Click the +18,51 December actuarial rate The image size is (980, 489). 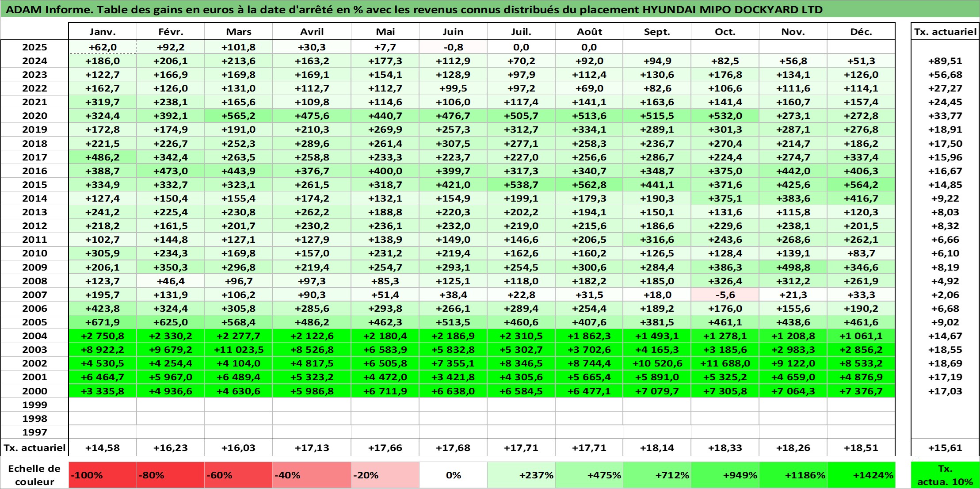click(x=861, y=447)
